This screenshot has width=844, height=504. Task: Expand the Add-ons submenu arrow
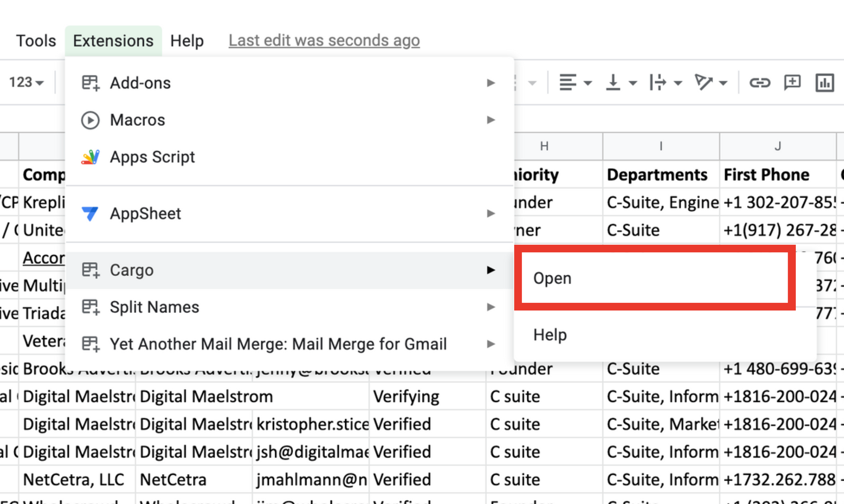coord(491,83)
